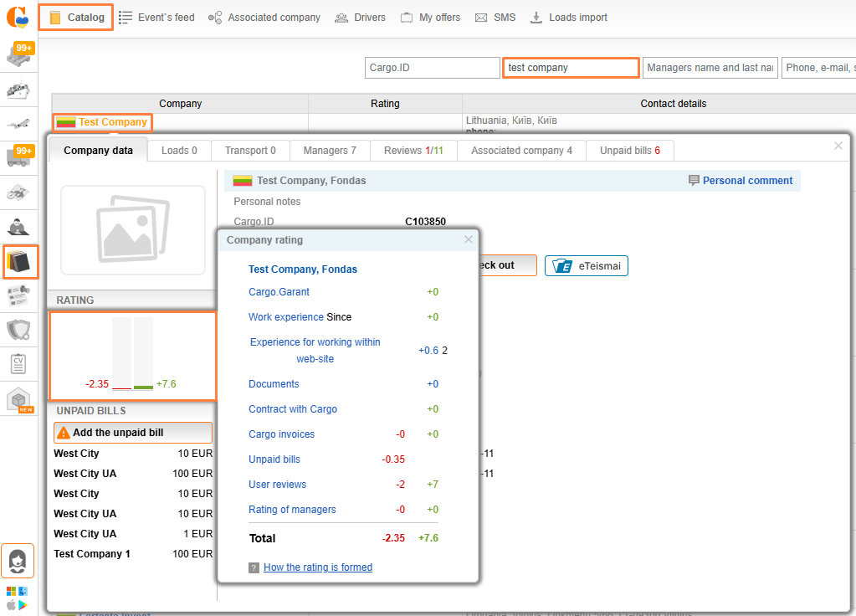Switch to the Managers 7 tab

[330, 151]
